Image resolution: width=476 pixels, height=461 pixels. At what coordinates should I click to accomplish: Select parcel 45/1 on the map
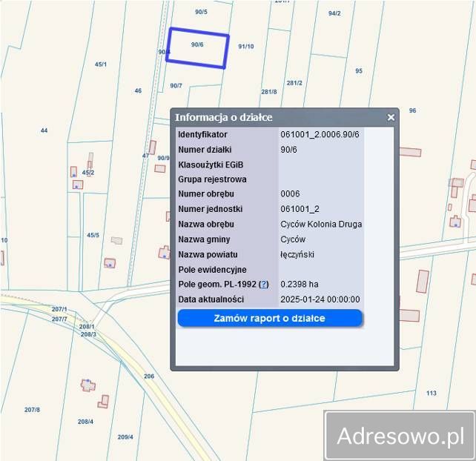coord(101,64)
